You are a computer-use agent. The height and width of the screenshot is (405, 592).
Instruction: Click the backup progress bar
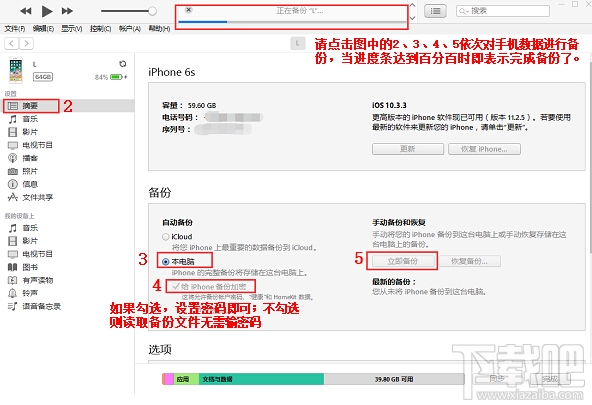291,22
